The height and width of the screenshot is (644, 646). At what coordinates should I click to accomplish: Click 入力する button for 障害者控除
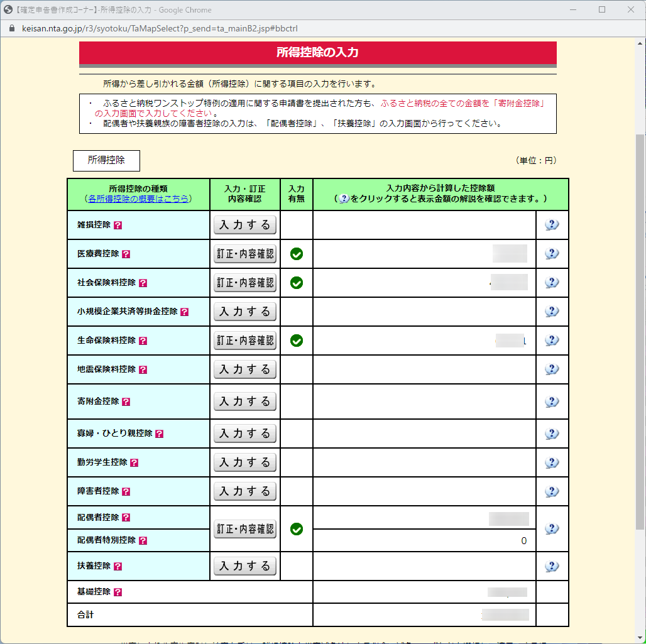tap(244, 491)
